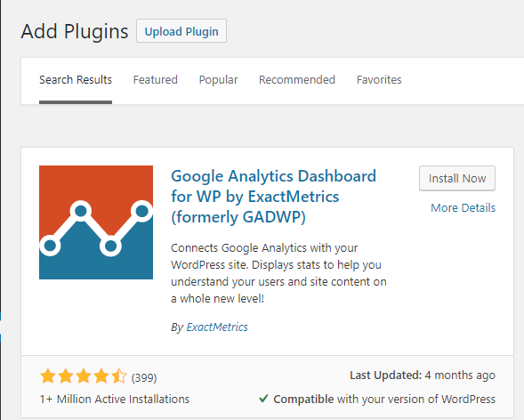The image size is (524, 420).
Task: Switch to the Featured tab
Action: click(156, 80)
